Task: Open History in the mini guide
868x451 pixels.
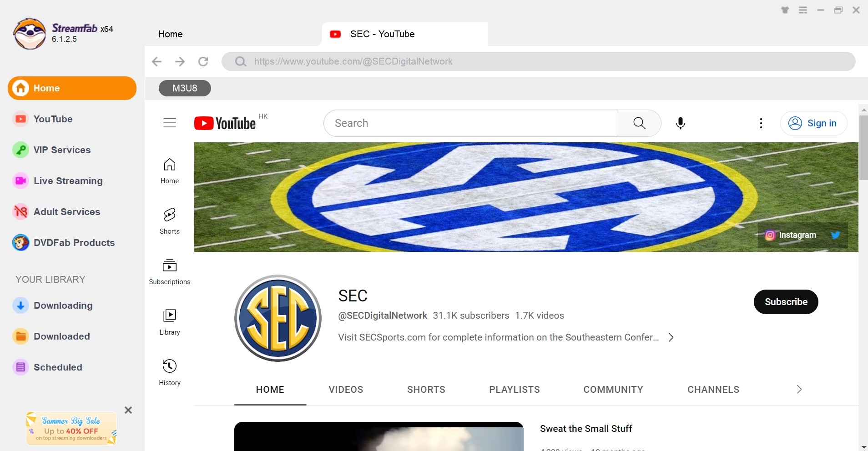Action: [x=170, y=373]
